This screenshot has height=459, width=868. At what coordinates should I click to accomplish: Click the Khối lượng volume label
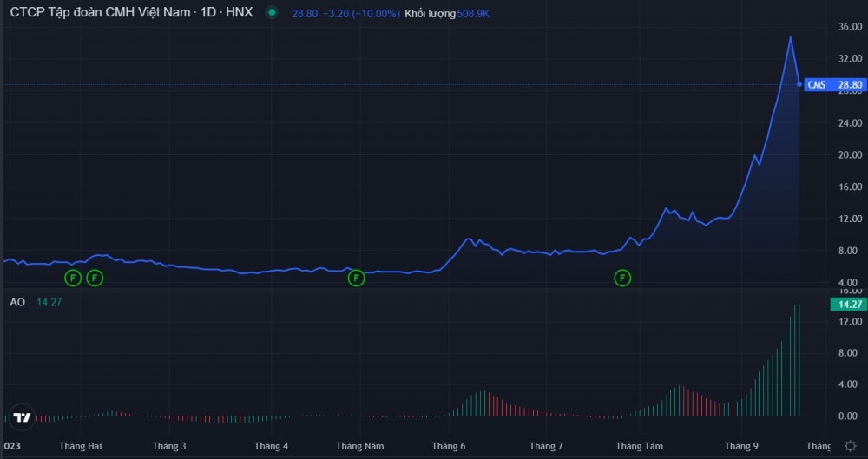pos(431,13)
